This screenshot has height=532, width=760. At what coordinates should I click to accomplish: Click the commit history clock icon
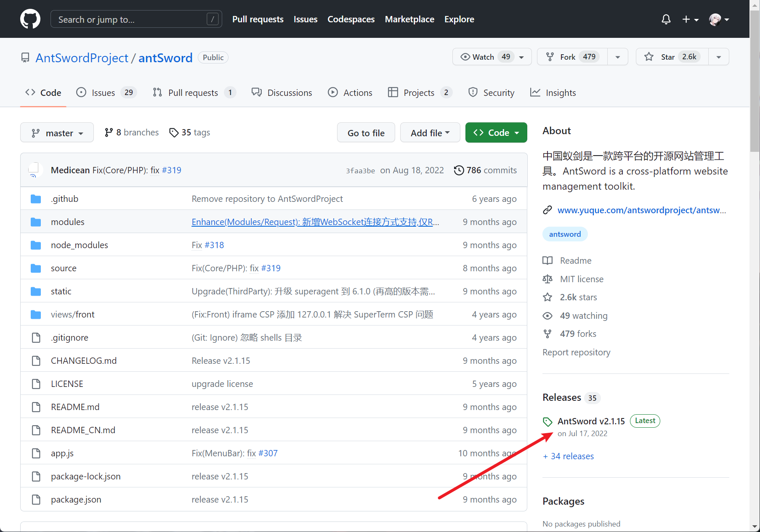(x=459, y=170)
